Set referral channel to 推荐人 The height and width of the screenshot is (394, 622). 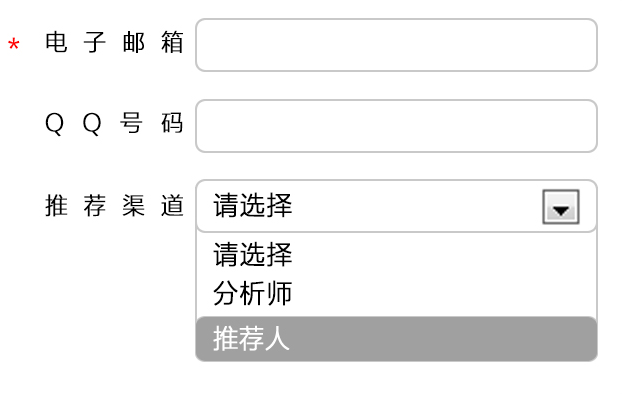[396, 339]
